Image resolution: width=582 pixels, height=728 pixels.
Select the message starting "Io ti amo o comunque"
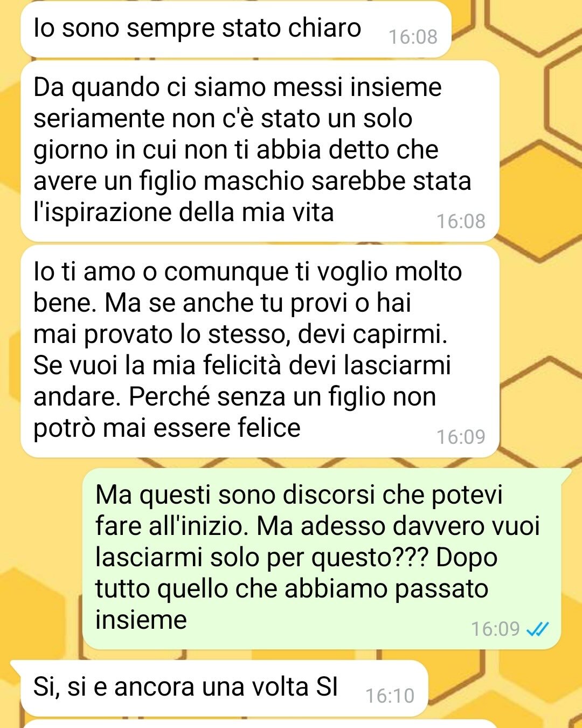[x=260, y=351]
